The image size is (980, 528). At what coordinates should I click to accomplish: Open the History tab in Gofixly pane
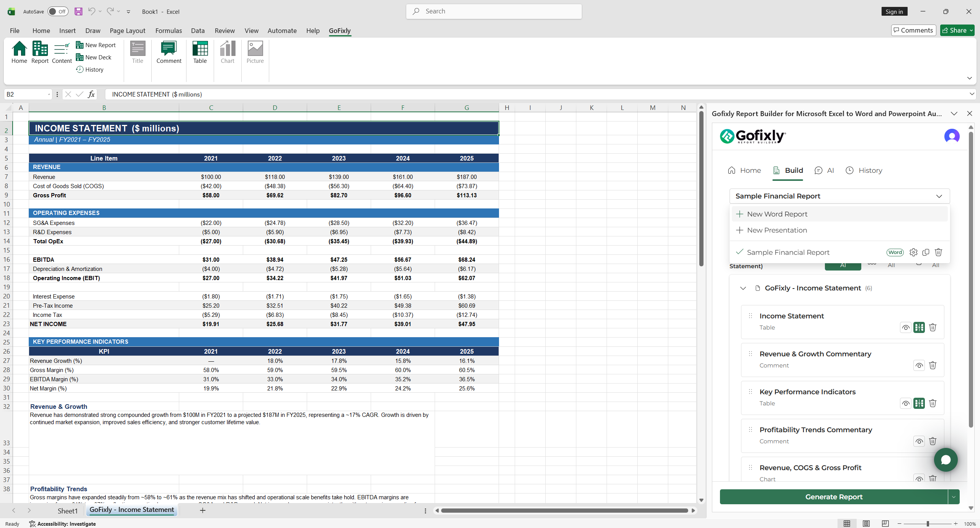click(x=864, y=170)
